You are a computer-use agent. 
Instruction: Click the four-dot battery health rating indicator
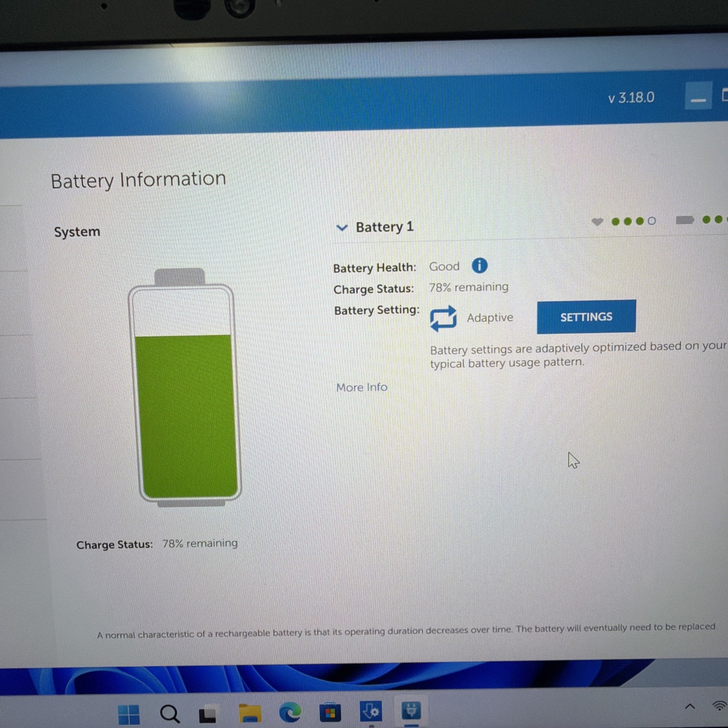633,221
